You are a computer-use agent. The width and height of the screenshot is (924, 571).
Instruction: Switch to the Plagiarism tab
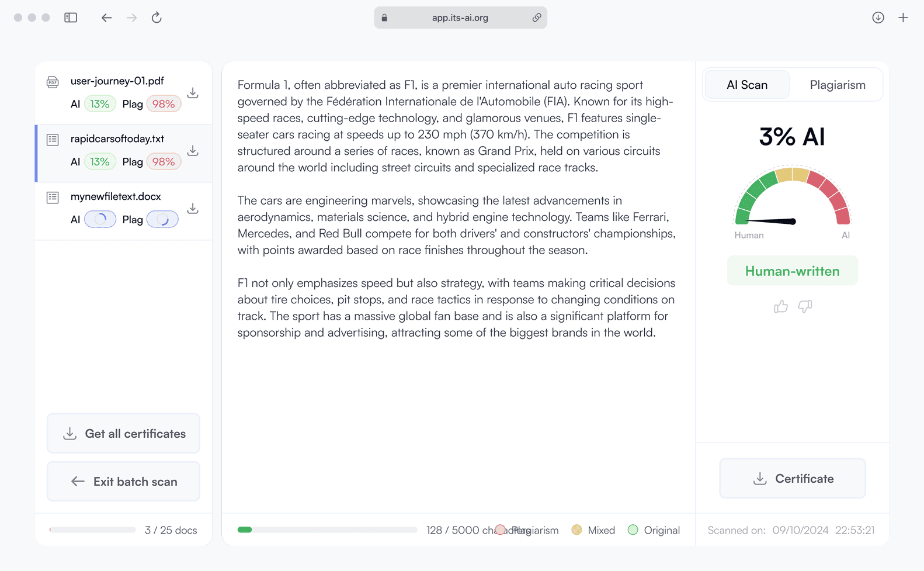(837, 85)
